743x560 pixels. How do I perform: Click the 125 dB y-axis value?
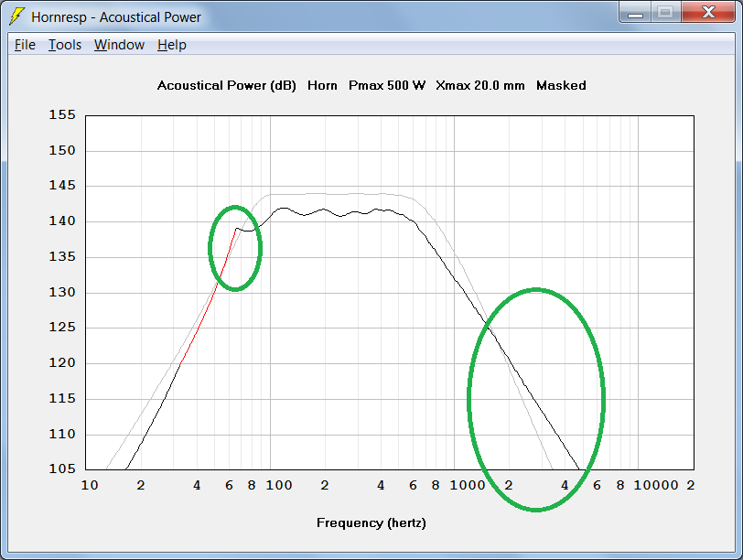[62, 328]
